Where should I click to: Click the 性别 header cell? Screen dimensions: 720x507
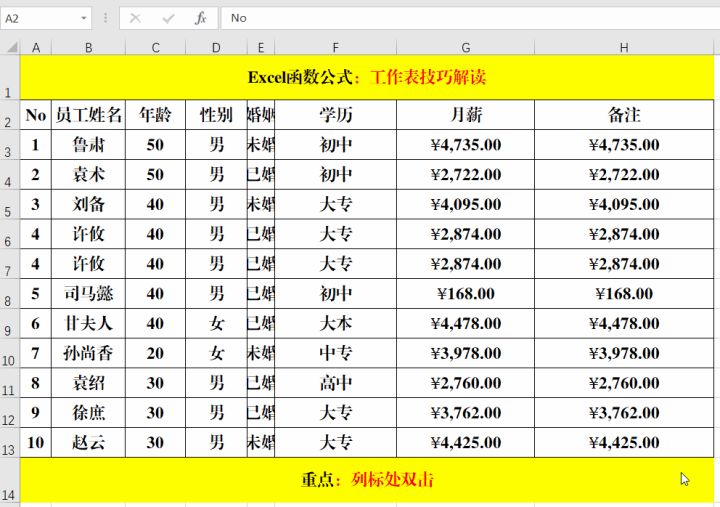216,115
